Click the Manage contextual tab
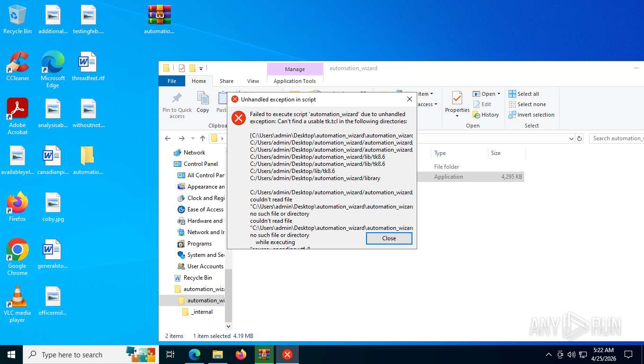The height and width of the screenshot is (364, 644). (x=295, y=69)
